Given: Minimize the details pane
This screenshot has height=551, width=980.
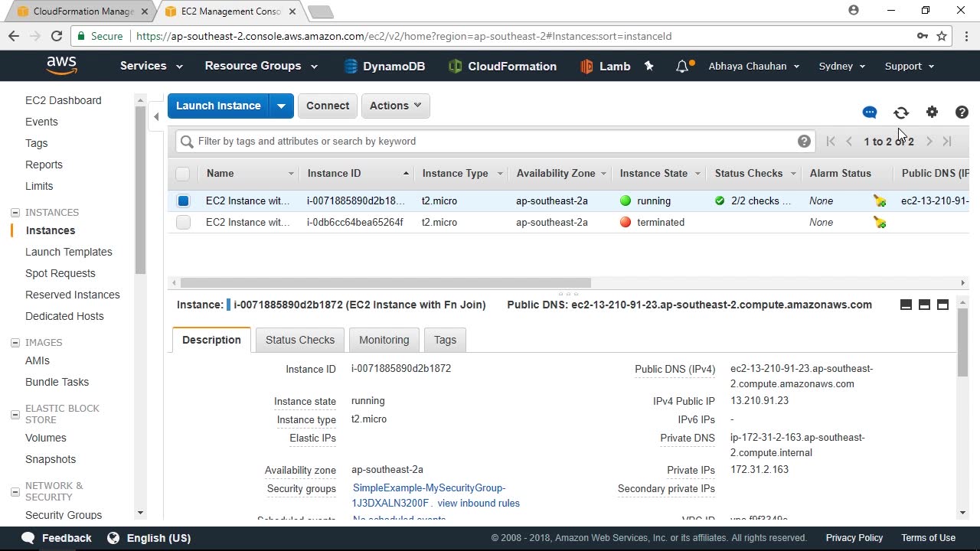Looking at the screenshot, I should pyautogui.click(x=906, y=305).
